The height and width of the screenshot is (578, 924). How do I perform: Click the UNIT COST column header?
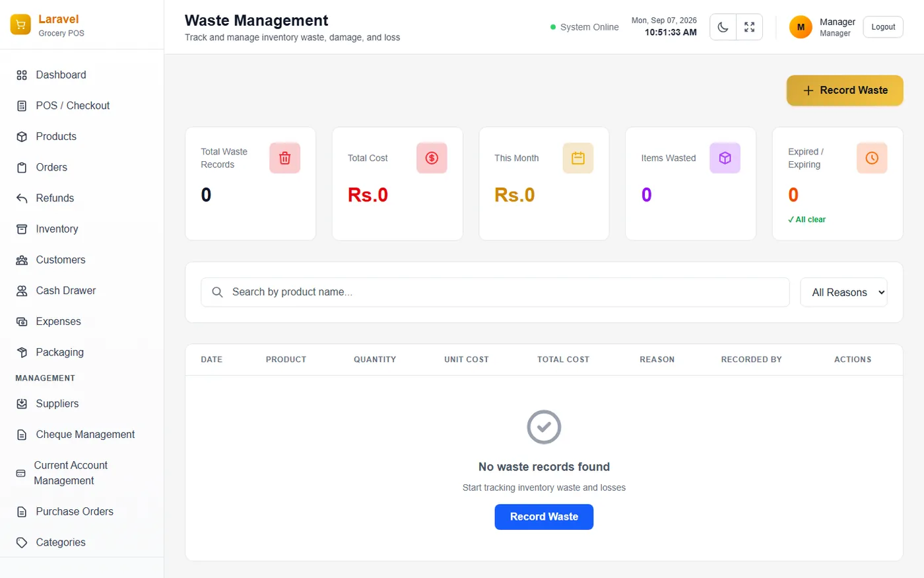click(x=467, y=360)
